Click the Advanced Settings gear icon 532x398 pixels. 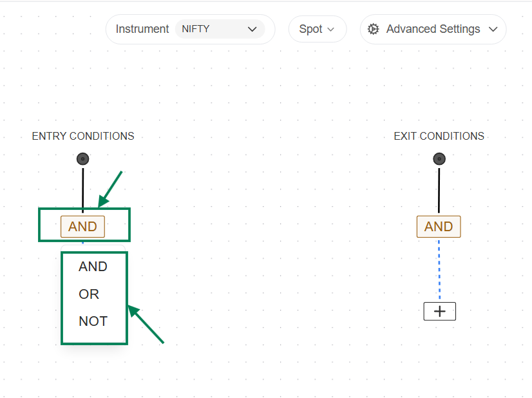click(x=373, y=29)
